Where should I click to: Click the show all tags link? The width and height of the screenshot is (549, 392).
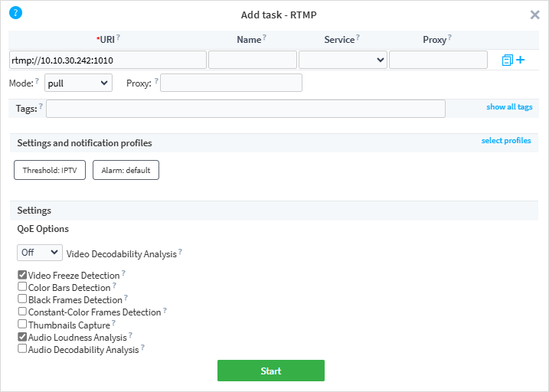pos(509,107)
